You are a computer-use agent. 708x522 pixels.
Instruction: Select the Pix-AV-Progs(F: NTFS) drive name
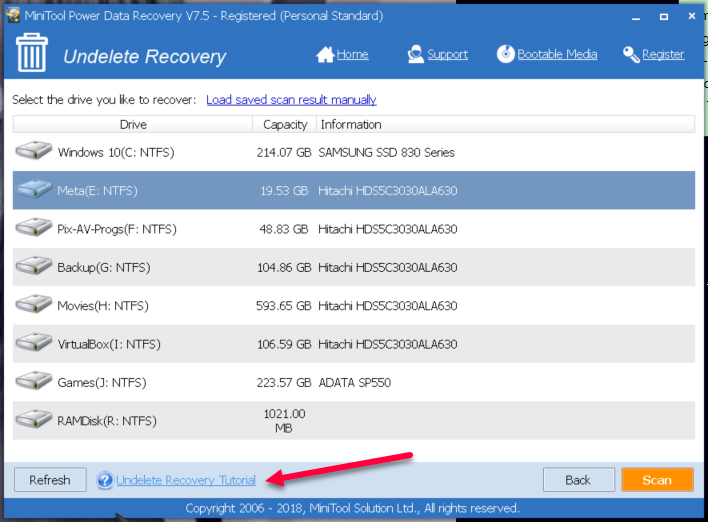(x=117, y=229)
